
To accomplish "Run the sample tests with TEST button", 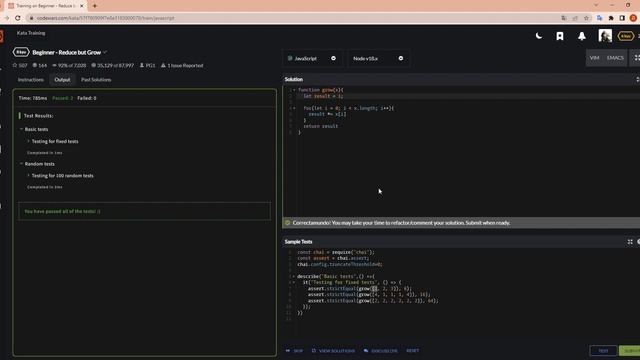I will pyautogui.click(x=603, y=351).
